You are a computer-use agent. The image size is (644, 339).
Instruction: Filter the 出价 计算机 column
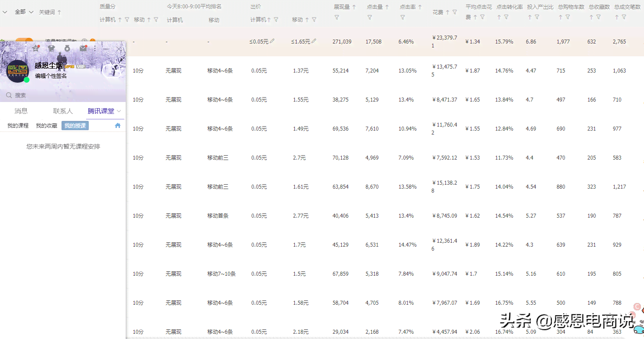(276, 20)
